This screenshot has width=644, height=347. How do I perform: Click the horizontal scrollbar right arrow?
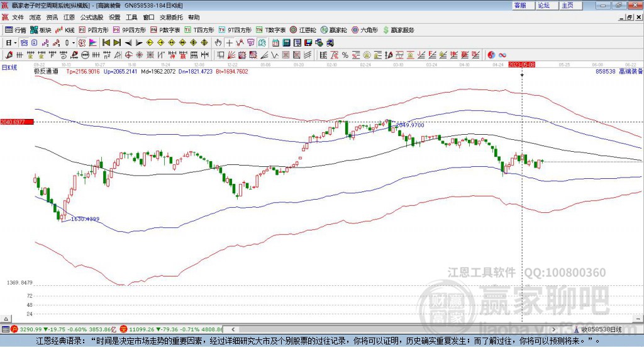pyautogui.click(x=553, y=329)
